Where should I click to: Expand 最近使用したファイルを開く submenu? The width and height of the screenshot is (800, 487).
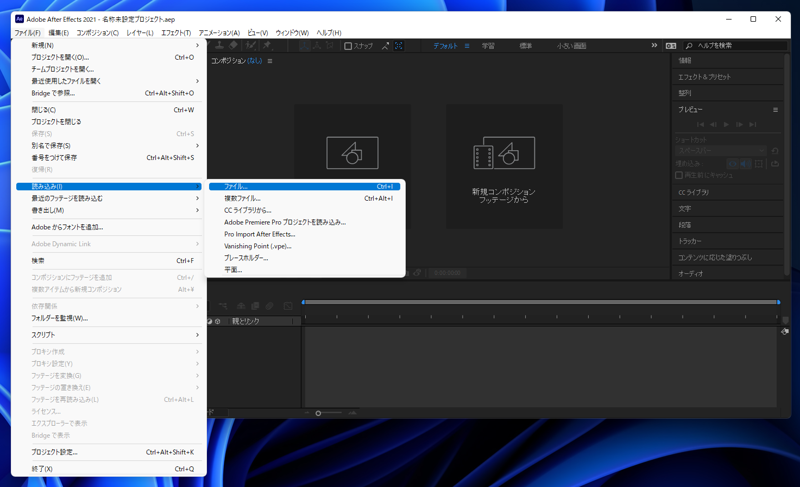pyautogui.click(x=197, y=81)
